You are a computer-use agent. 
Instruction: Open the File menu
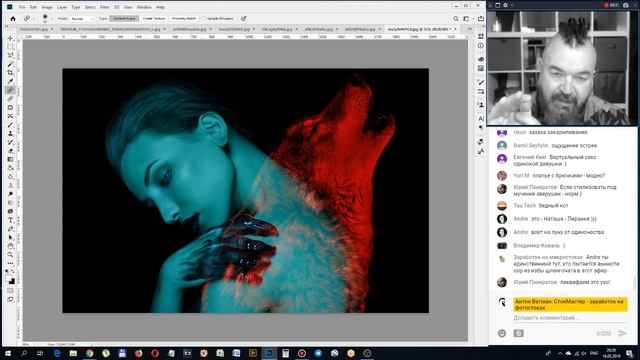click(x=22, y=7)
